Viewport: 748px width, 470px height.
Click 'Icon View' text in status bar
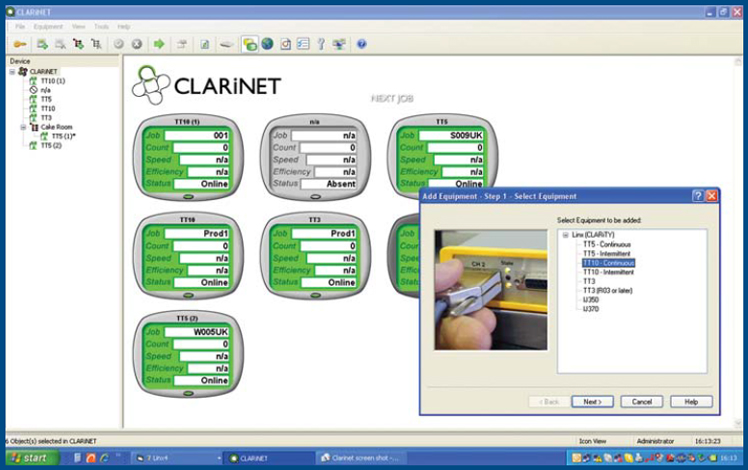592,441
